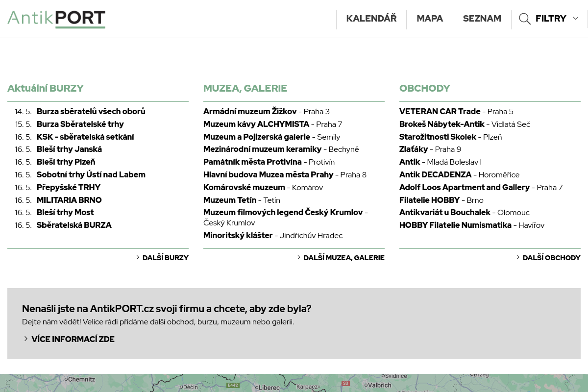Click Liberec on the map
Viewport: 588px width, 392px height.
point(269,387)
